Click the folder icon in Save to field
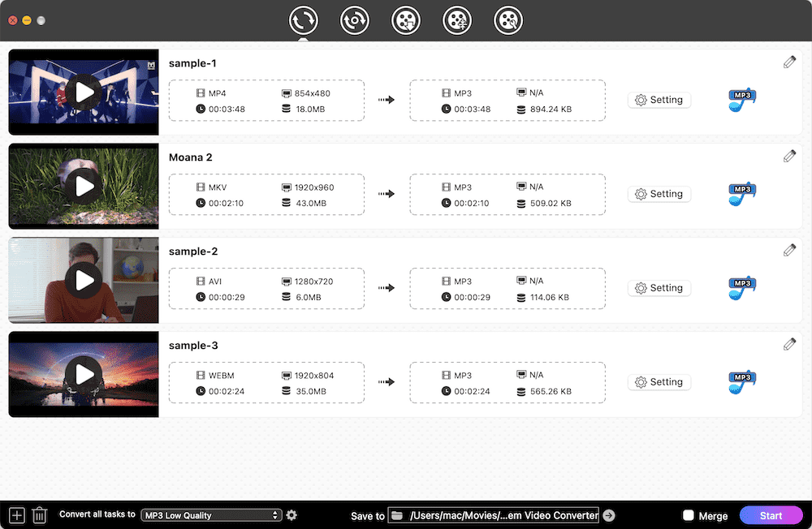Image resolution: width=812 pixels, height=529 pixels. pos(397,515)
